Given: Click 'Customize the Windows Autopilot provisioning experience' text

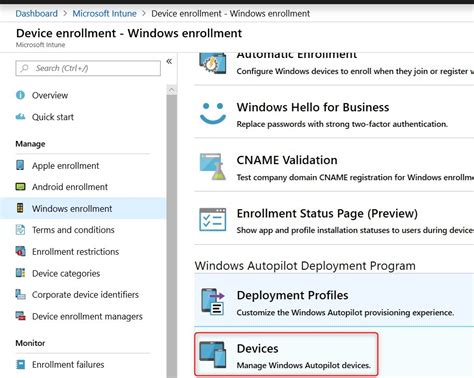Looking at the screenshot, I should coord(345,313).
